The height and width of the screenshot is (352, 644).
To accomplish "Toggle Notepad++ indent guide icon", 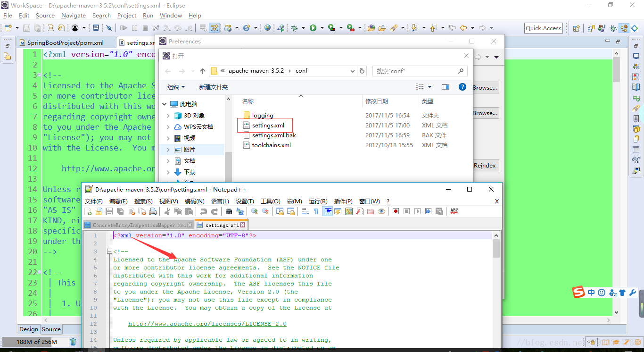I will coord(327,211).
